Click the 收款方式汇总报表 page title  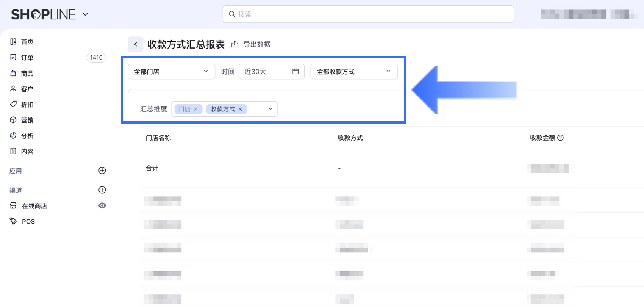pos(186,44)
